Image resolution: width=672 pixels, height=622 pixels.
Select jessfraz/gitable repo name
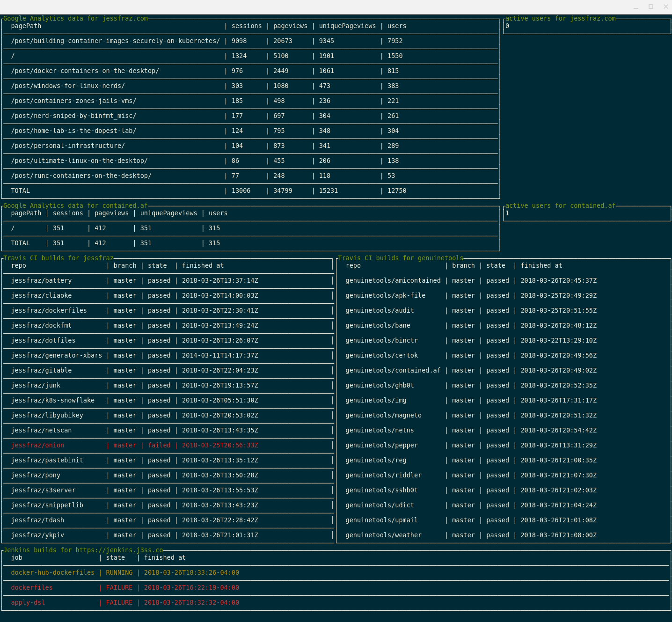tap(41, 371)
